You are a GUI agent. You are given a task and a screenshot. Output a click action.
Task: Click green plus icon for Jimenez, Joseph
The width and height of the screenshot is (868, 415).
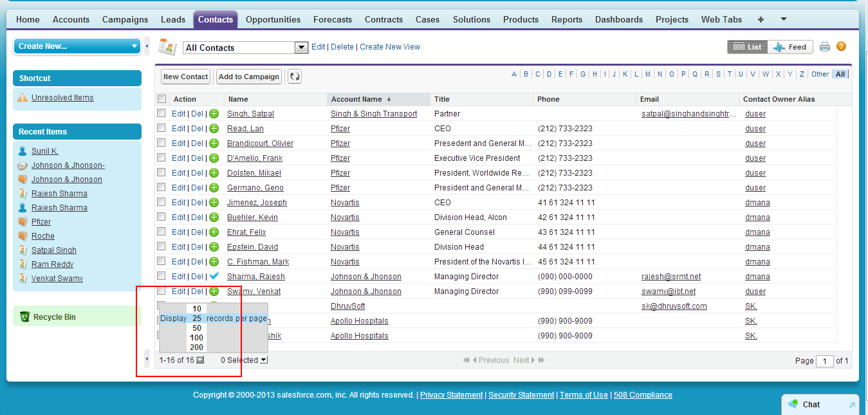[x=214, y=203]
